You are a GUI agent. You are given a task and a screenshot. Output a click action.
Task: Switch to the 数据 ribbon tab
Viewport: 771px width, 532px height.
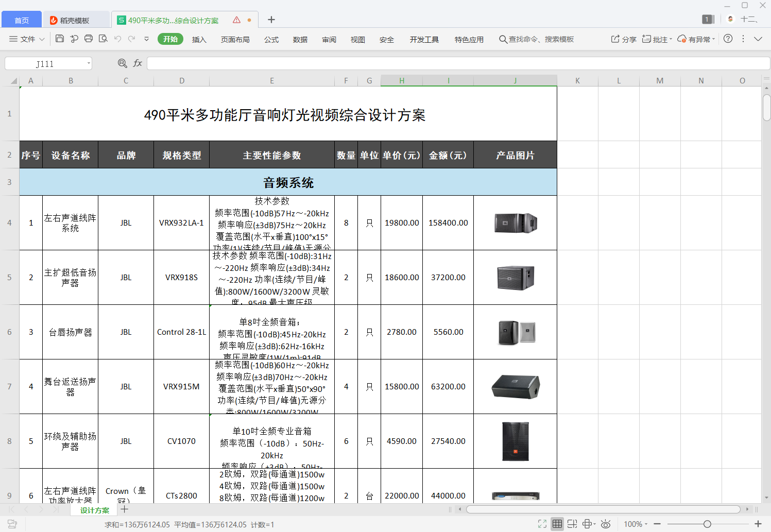tap(300, 39)
